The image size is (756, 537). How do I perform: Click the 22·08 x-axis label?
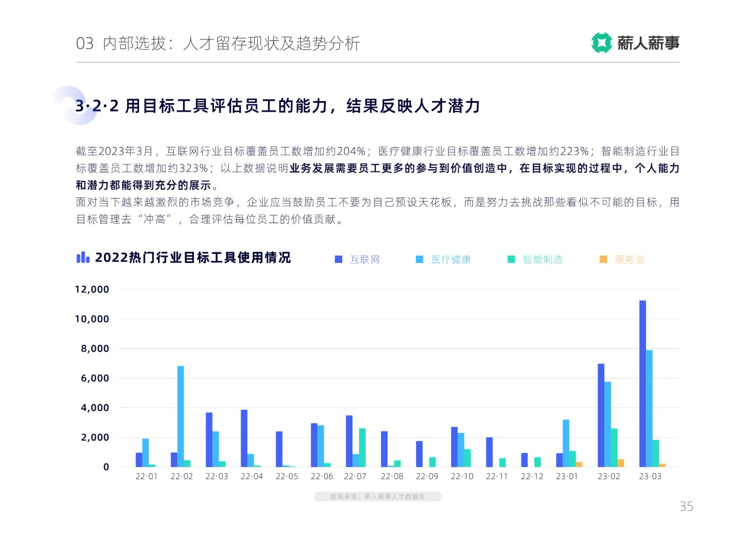point(392,476)
